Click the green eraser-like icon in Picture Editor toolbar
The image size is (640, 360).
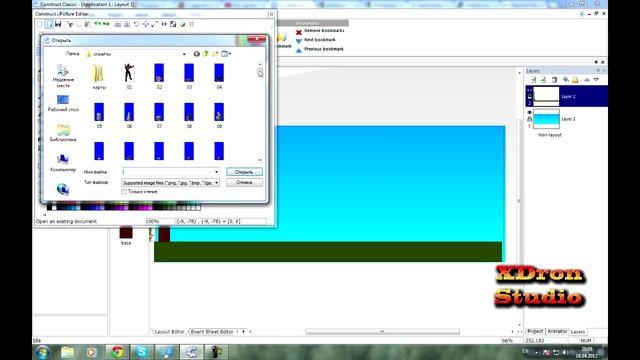182,24
